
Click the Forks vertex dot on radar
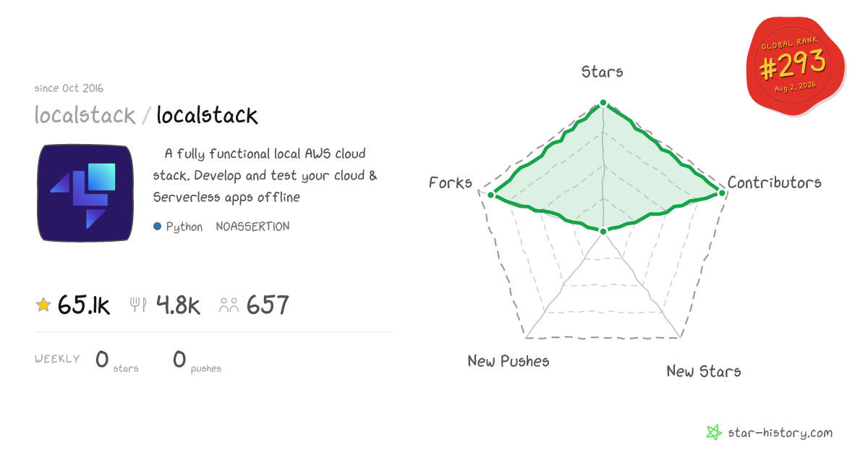coord(490,195)
